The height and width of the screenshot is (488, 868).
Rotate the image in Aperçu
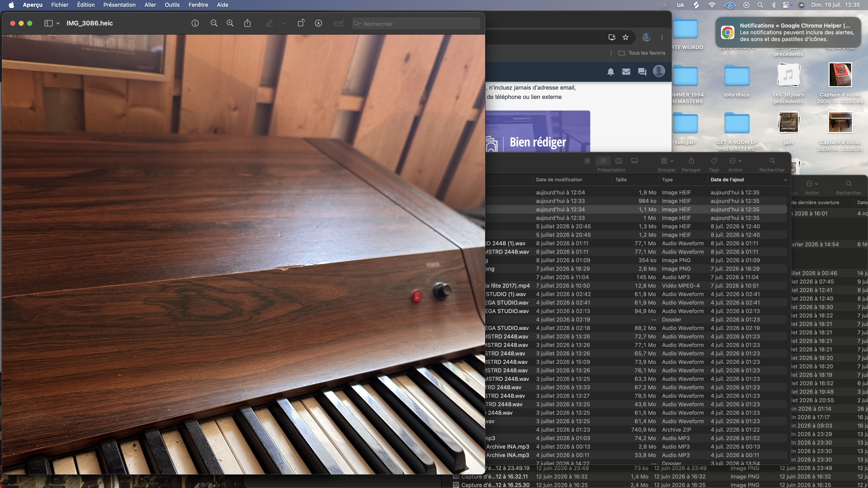pos(301,23)
